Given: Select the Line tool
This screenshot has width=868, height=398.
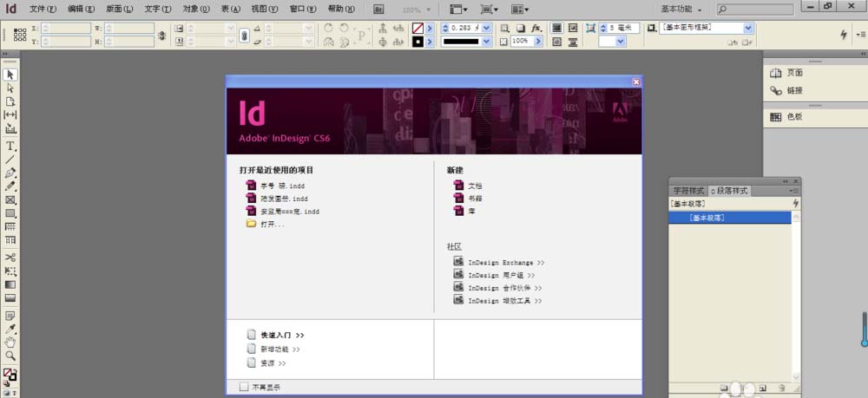Looking at the screenshot, I should pos(10,160).
